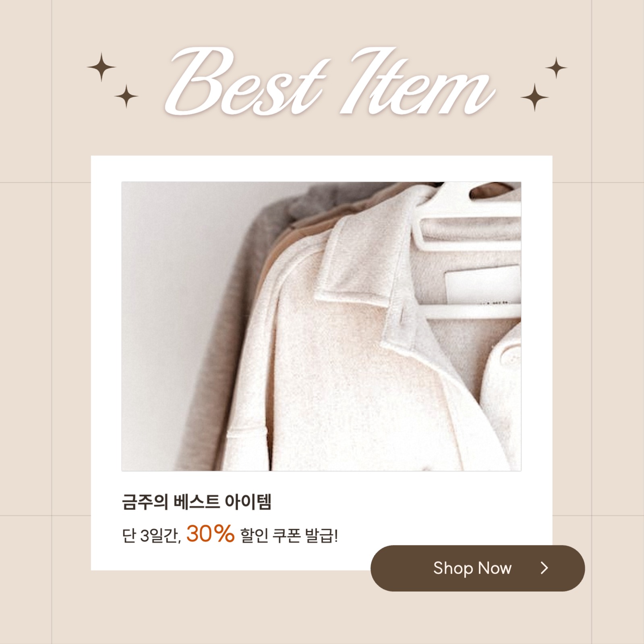Click the upper-right sparkle star near Item
Viewport: 644px width, 644px height.
pyautogui.click(x=556, y=68)
